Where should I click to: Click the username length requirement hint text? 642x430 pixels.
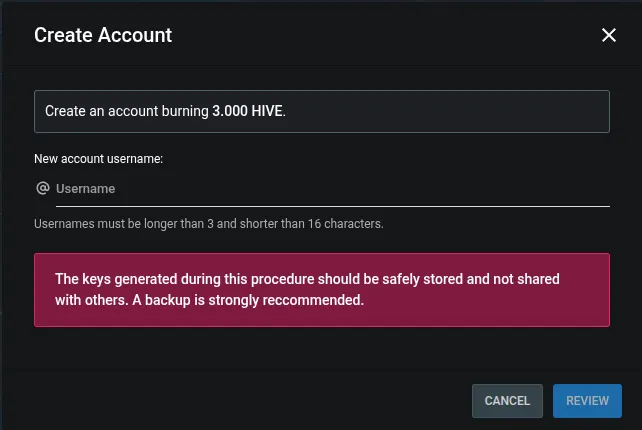click(209, 224)
